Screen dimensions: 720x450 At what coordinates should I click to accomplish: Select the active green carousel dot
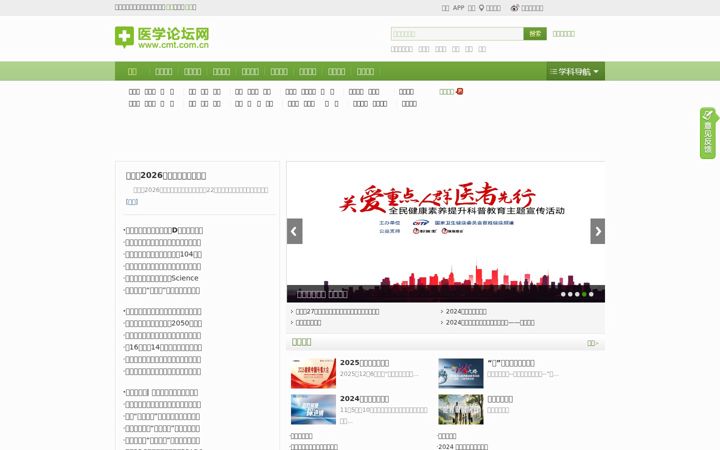point(584,294)
